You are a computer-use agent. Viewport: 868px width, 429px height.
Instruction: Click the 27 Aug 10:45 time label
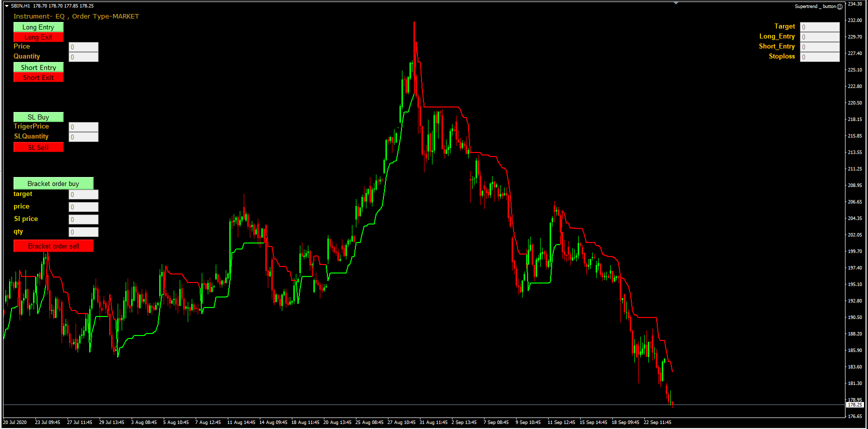401,422
